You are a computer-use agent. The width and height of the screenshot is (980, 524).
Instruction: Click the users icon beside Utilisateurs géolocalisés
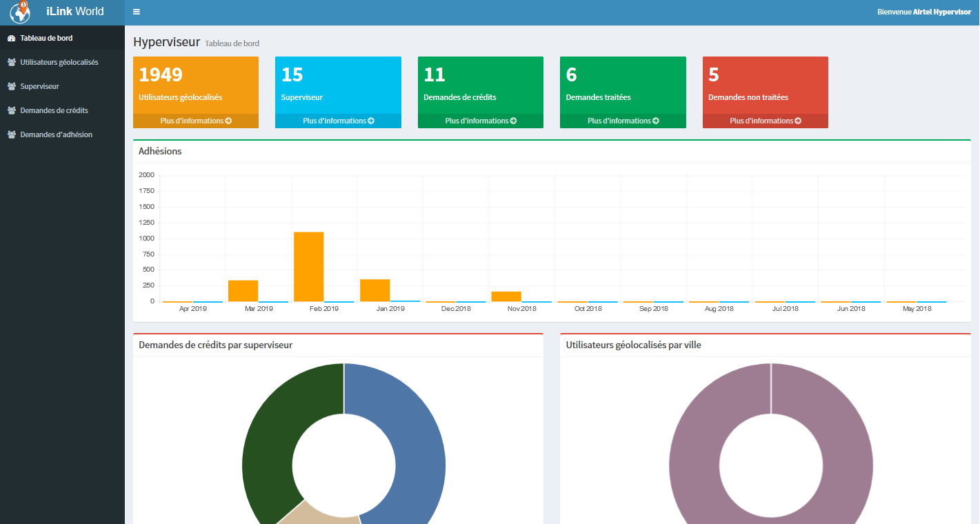11,63
